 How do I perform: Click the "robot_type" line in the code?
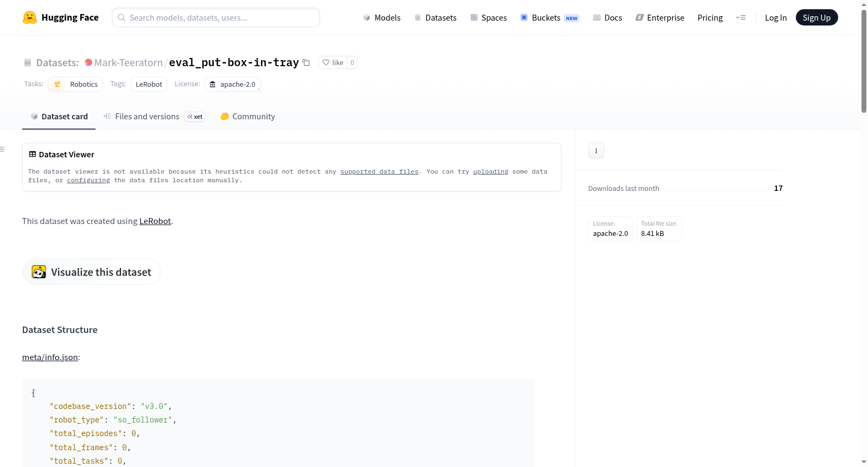(113, 420)
